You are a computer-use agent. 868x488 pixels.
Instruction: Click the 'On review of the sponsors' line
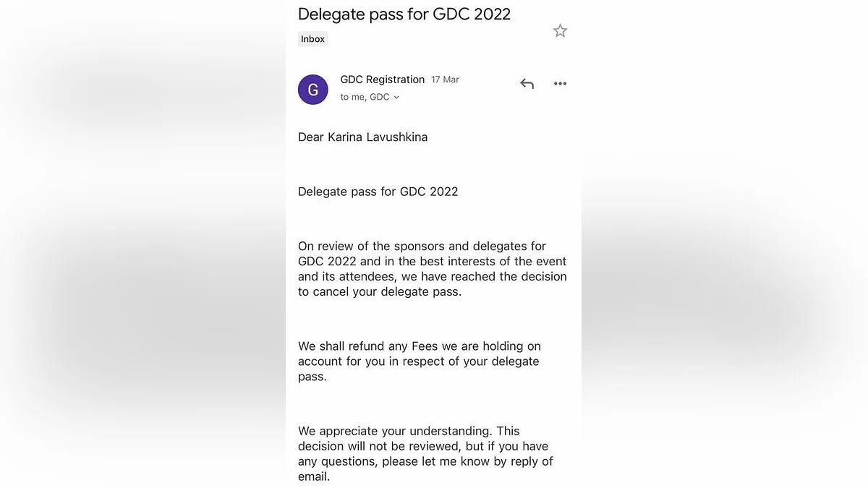[422, 246]
